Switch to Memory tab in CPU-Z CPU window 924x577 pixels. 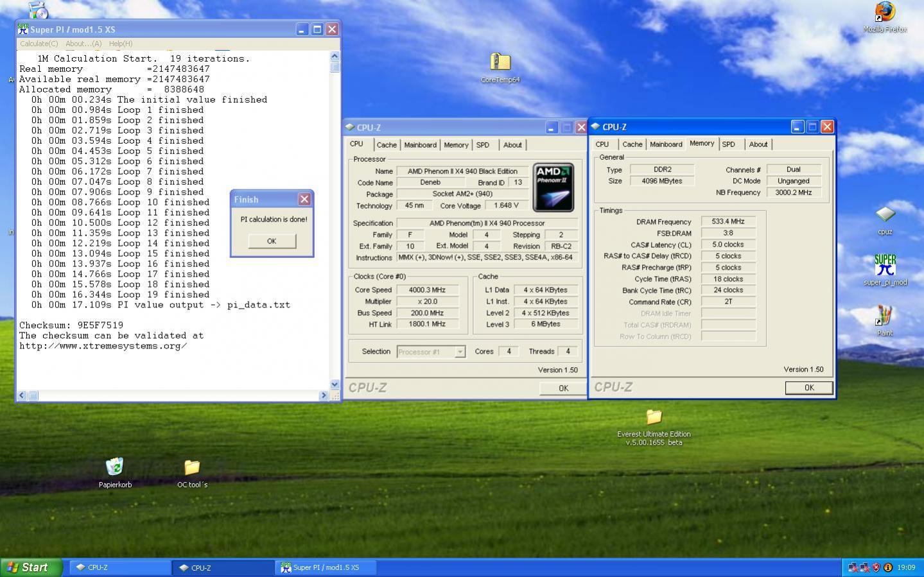456,145
